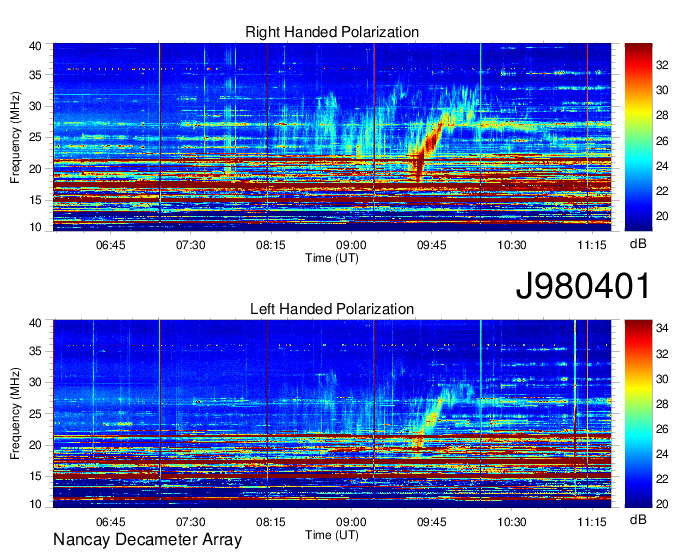Click the 40 MHz tick on Left Handed plot

coord(35,323)
